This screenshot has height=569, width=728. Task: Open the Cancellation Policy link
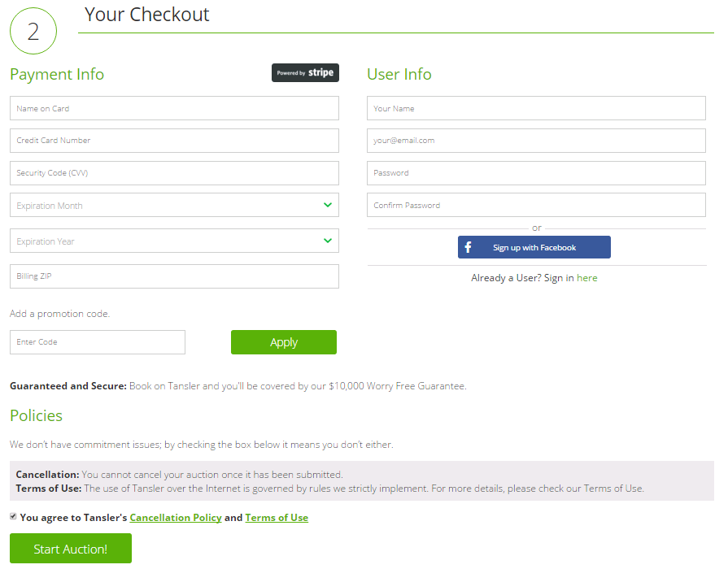(176, 518)
